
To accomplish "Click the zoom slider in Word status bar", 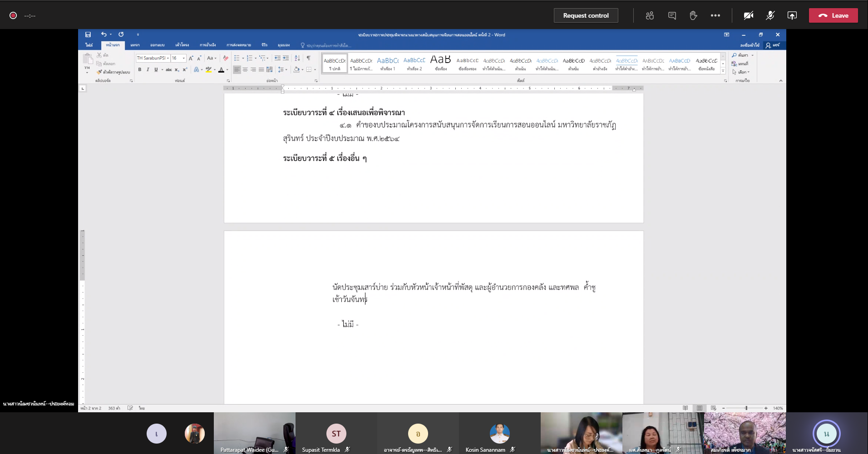I will point(746,408).
